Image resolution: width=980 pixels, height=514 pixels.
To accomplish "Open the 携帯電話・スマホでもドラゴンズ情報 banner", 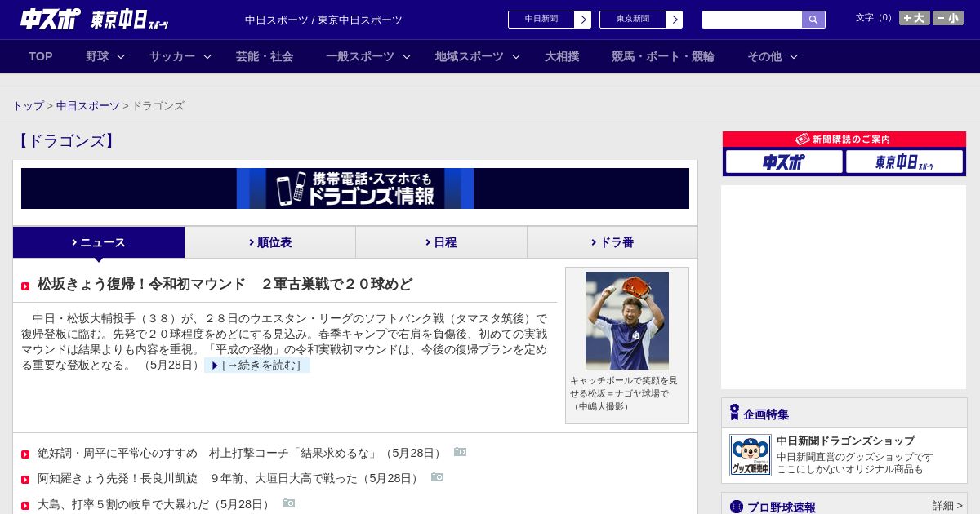I will tap(355, 188).
